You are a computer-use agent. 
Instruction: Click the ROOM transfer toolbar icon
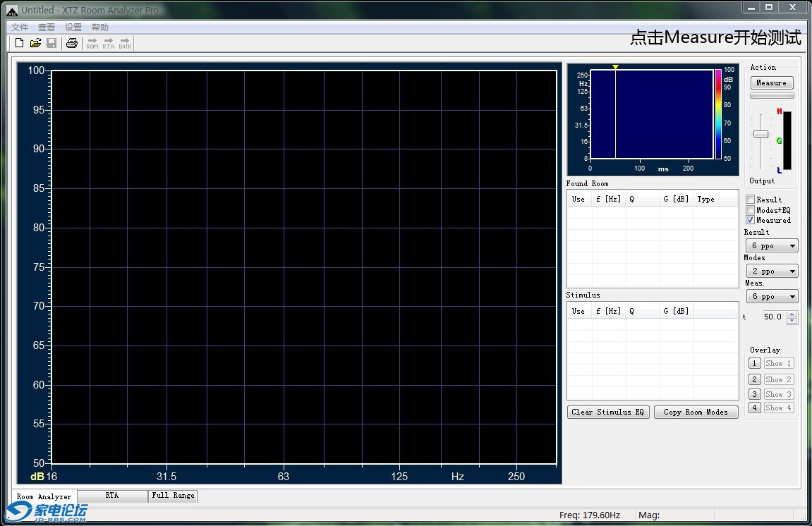point(92,44)
